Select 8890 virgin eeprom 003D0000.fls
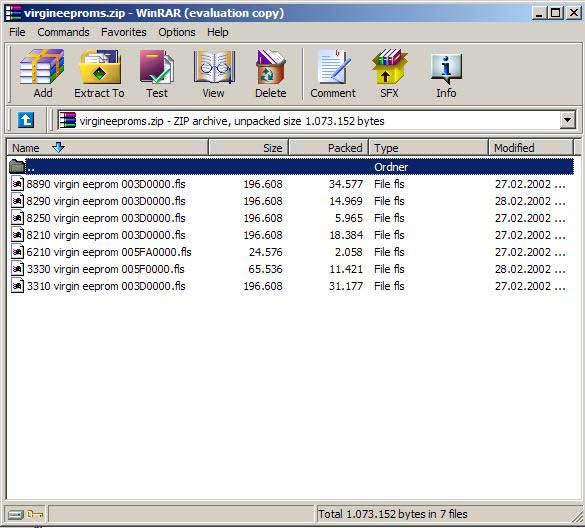 coord(290,184)
